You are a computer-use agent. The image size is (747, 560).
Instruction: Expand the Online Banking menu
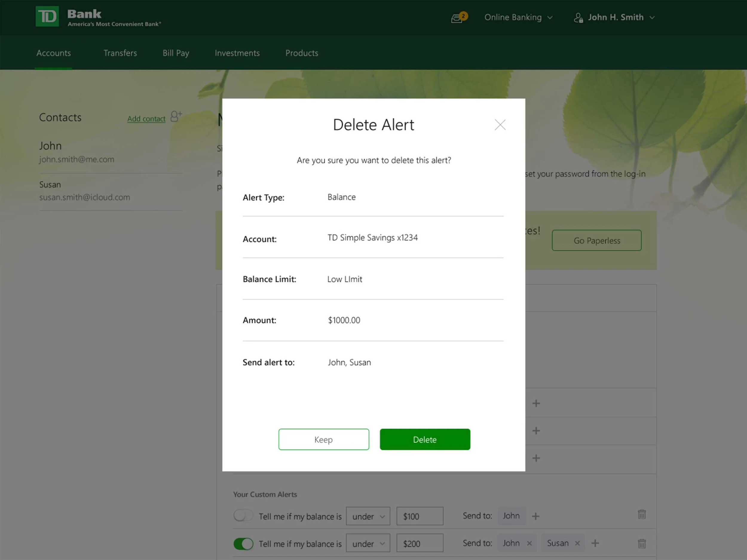pyautogui.click(x=518, y=17)
